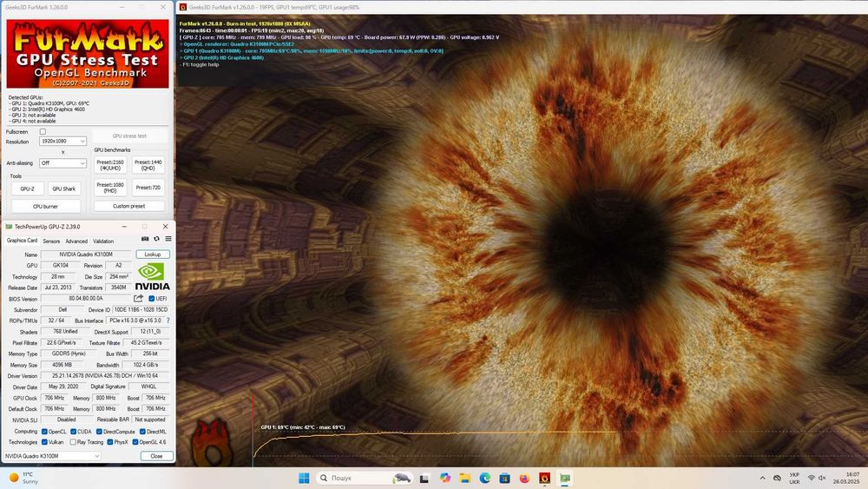This screenshot has height=489, width=868.
Task: Toggle the DirectCompute checkbox
Action: (x=99, y=432)
